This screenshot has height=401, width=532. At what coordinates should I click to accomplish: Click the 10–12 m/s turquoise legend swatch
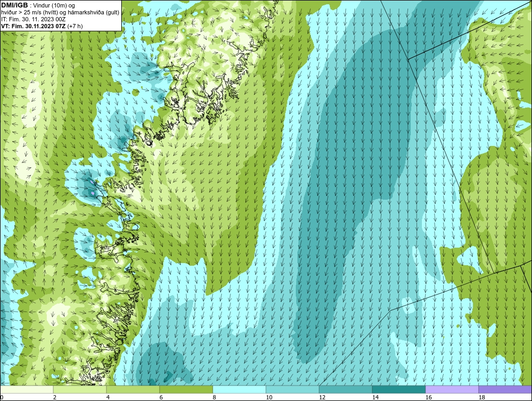[x=293, y=389]
